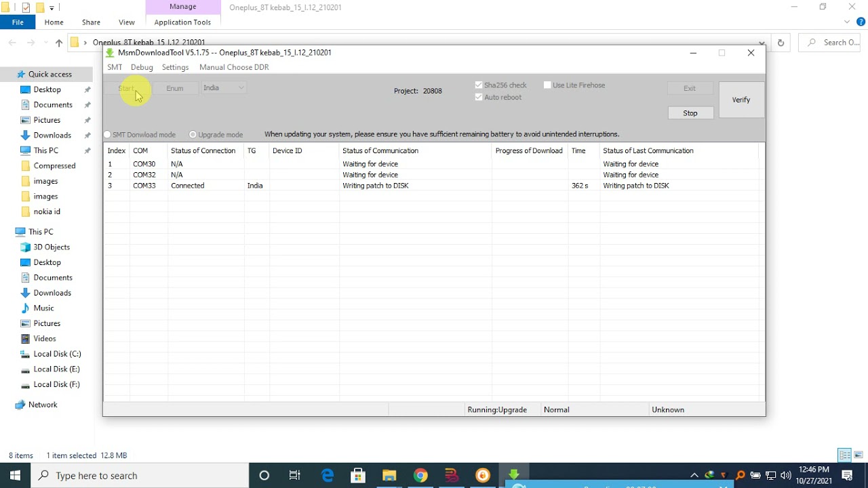Open Local Disk (E:)
Viewport: 868px width, 488px height.
pos(57,369)
